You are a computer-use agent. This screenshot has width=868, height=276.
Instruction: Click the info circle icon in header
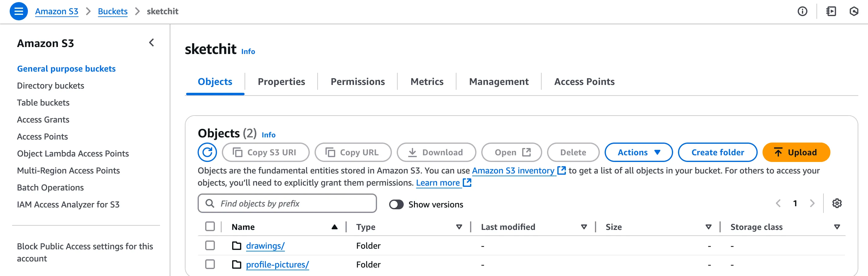802,12
